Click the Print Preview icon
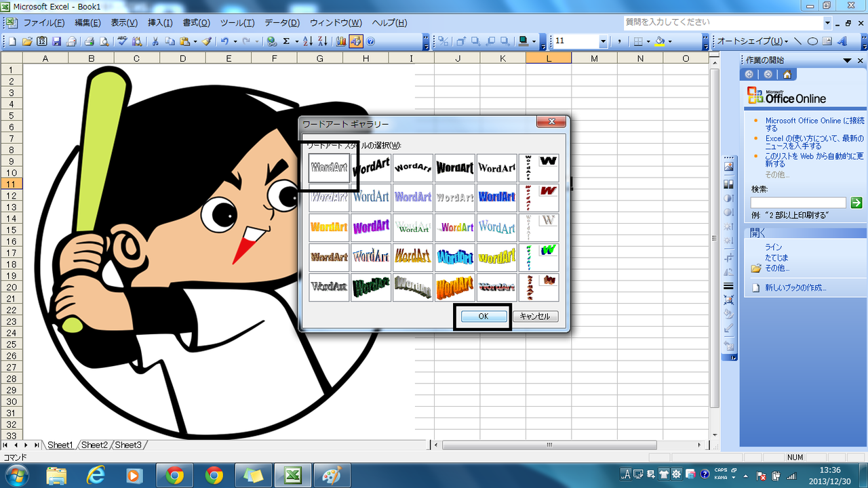 click(x=104, y=41)
